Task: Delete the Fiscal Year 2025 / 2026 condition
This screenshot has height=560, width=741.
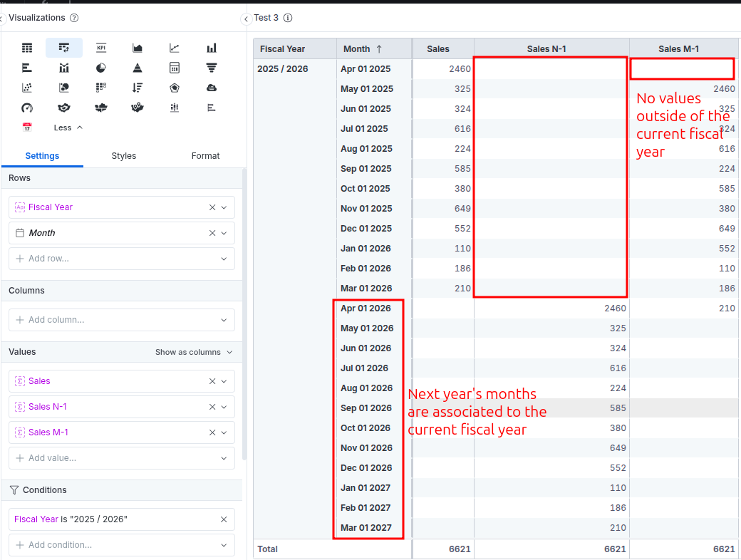Action: [x=224, y=519]
